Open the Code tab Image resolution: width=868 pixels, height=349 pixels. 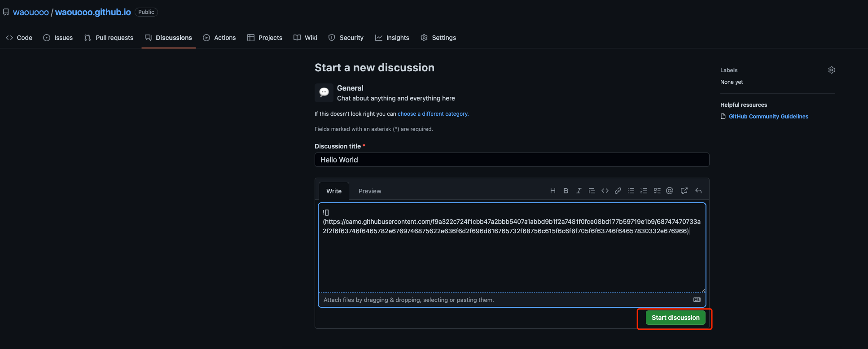coord(19,38)
